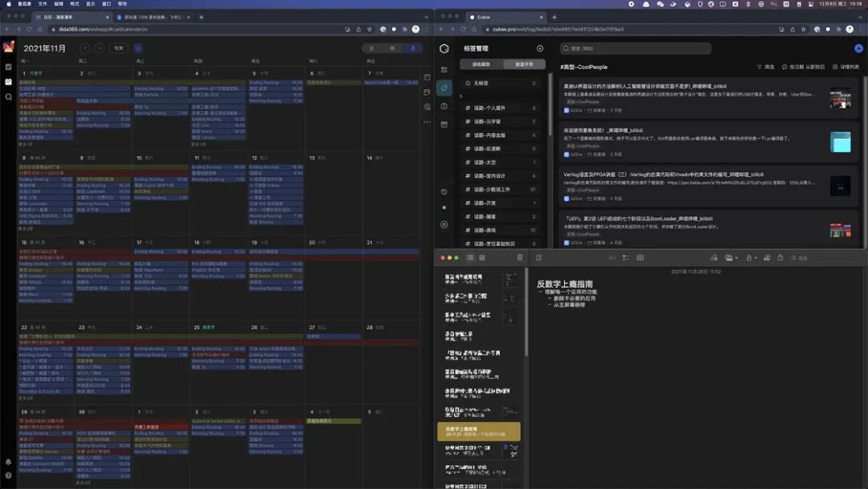Click the Notes link icon left of media menu

coord(714,257)
